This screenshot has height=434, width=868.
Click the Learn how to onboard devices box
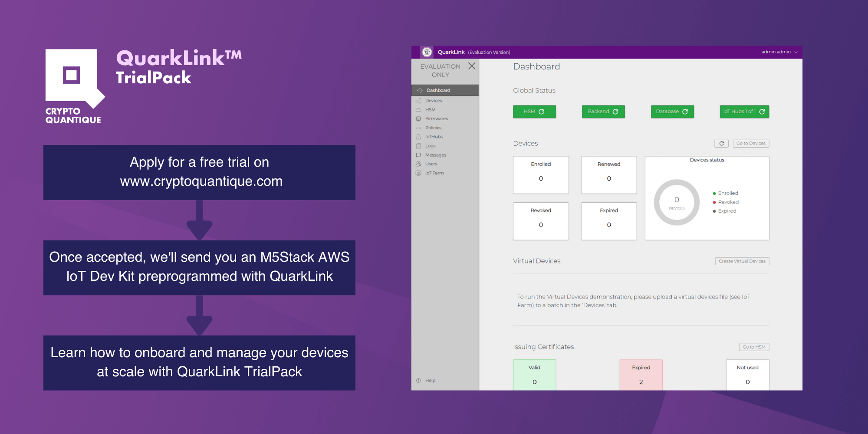coord(199,363)
